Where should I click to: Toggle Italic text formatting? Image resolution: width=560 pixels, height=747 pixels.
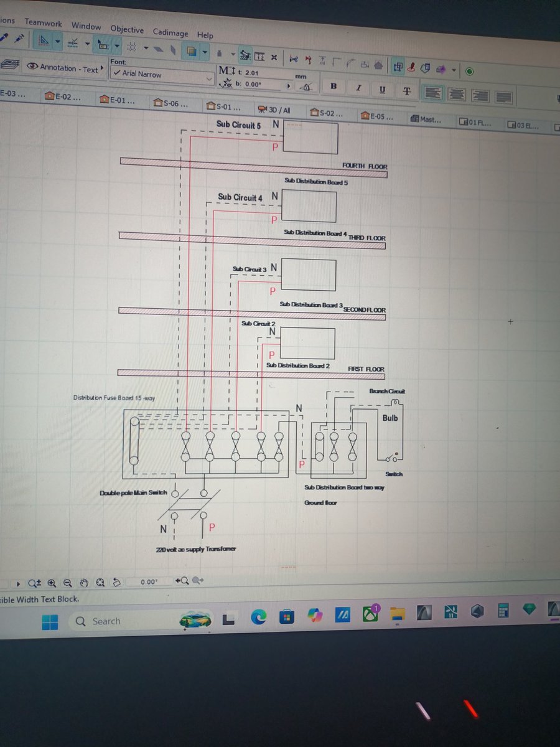click(x=358, y=88)
